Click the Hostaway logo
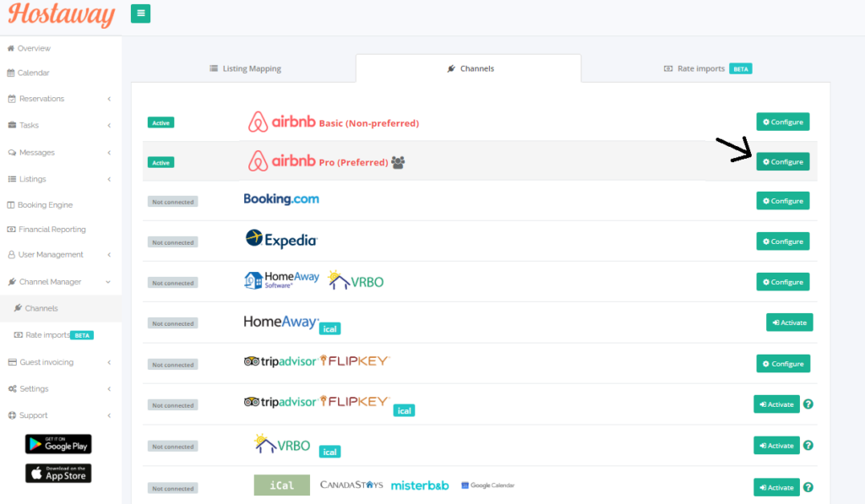 click(x=61, y=14)
